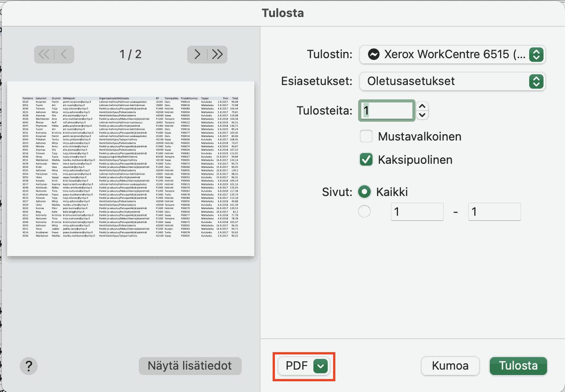Increase copies with the stepper up arrow
565x392 pixels.
422,107
